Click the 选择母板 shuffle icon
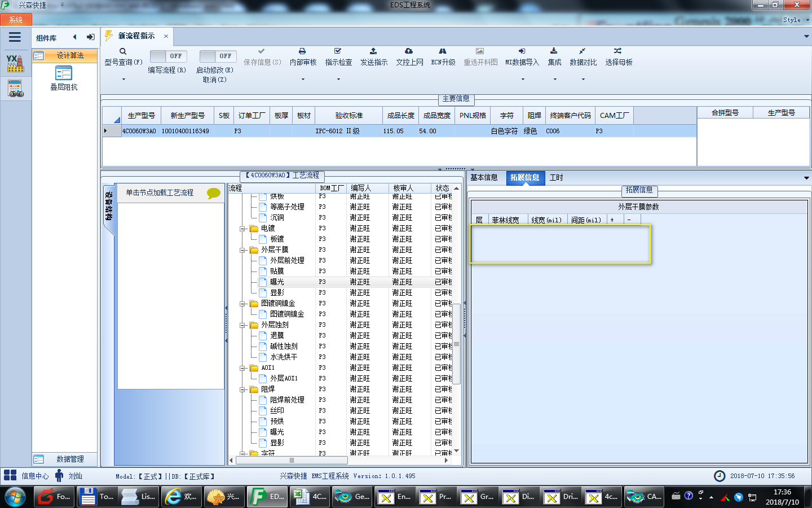Viewport: 812px width, 508px height. pos(618,51)
